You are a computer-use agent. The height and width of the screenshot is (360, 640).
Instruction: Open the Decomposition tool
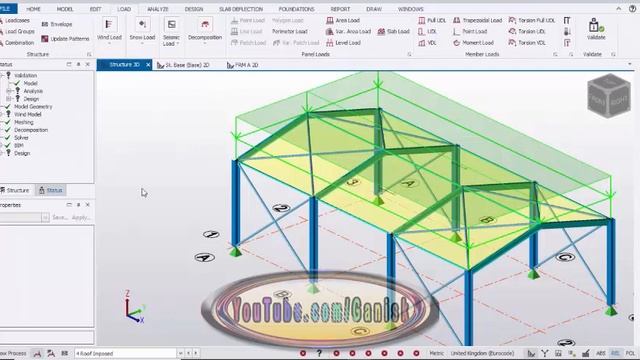point(205,29)
